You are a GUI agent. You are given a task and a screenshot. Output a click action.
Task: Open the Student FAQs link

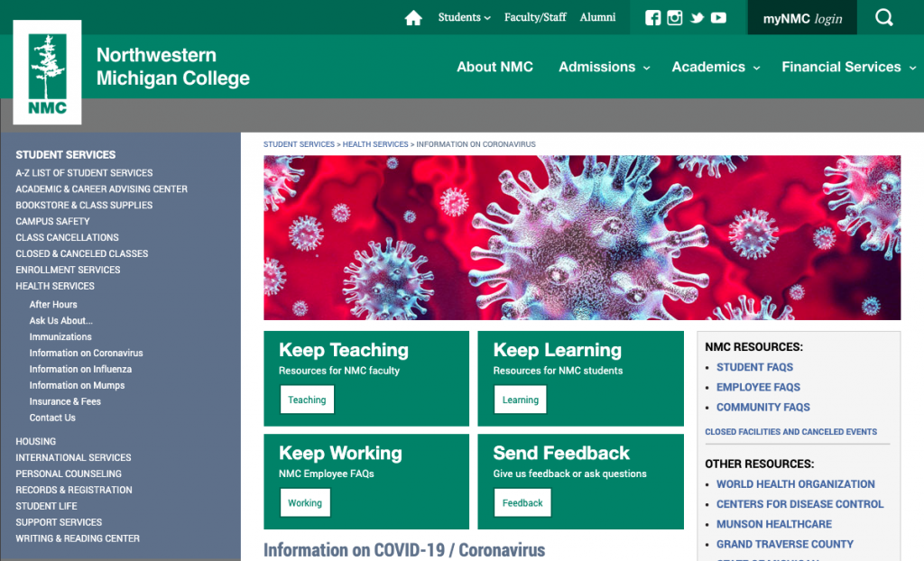point(754,367)
